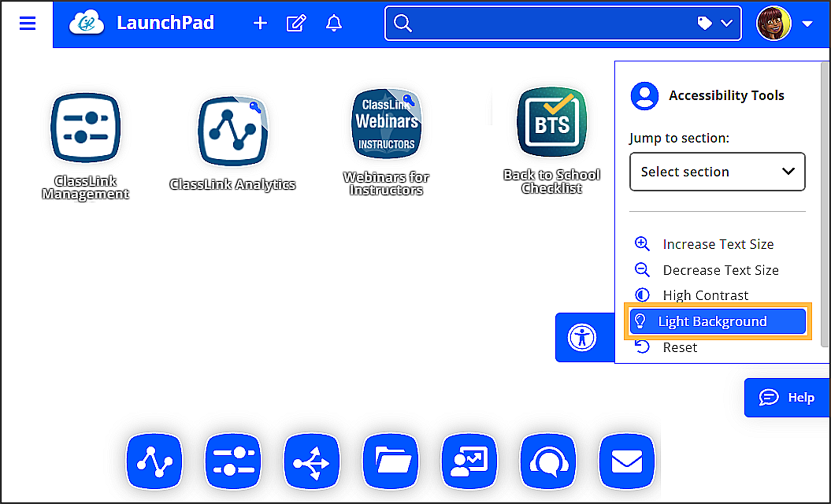This screenshot has width=831, height=504.
Task: Open the Select section dropdown
Action: pos(717,172)
